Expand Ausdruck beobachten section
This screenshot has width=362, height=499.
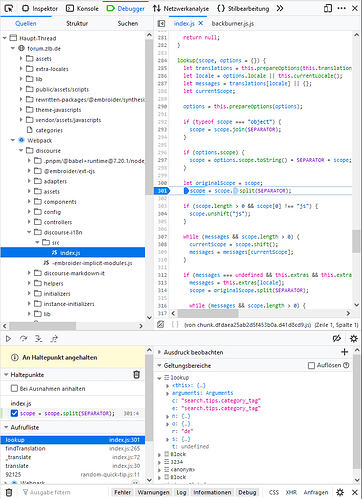tap(159, 352)
